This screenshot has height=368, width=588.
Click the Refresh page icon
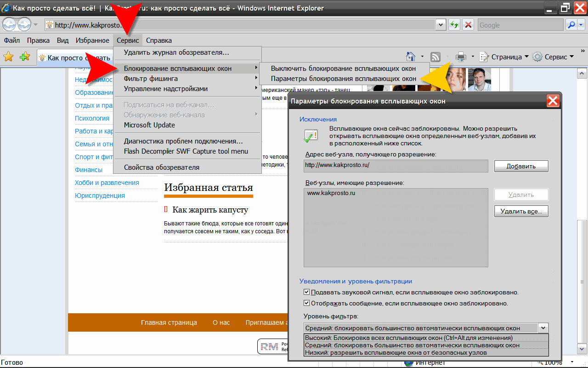(454, 25)
